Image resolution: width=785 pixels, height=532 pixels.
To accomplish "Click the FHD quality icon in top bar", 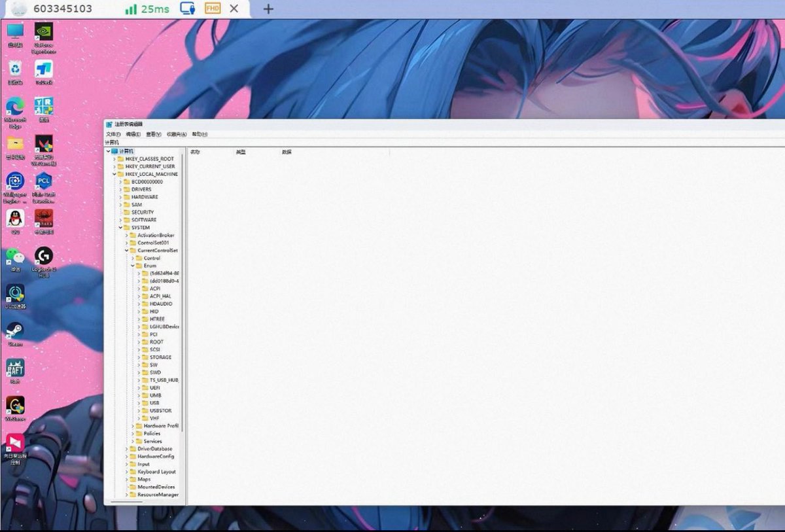I will [212, 9].
